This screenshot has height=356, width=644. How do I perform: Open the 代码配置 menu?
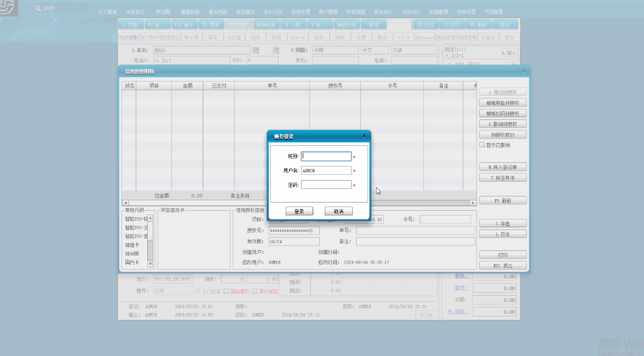(493, 12)
